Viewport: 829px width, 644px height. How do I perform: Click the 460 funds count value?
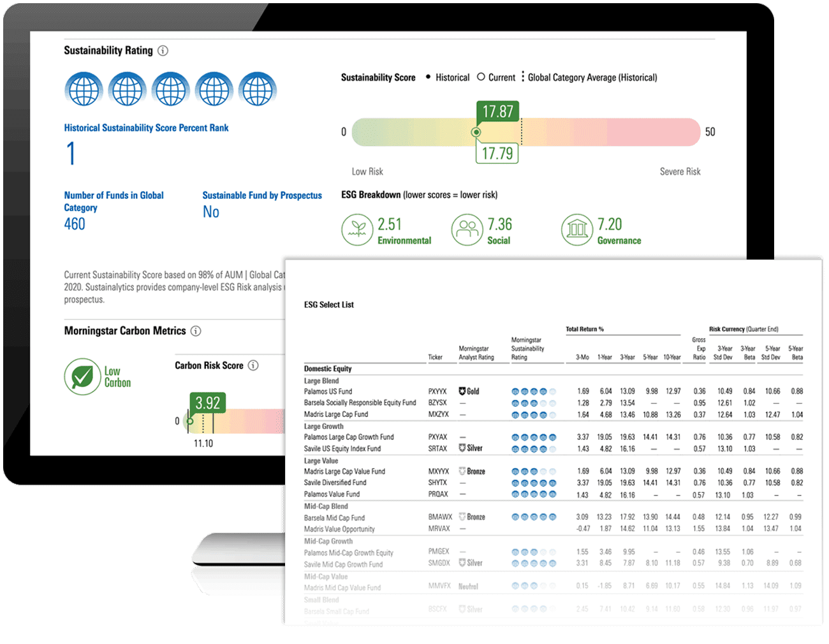(75, 224)
